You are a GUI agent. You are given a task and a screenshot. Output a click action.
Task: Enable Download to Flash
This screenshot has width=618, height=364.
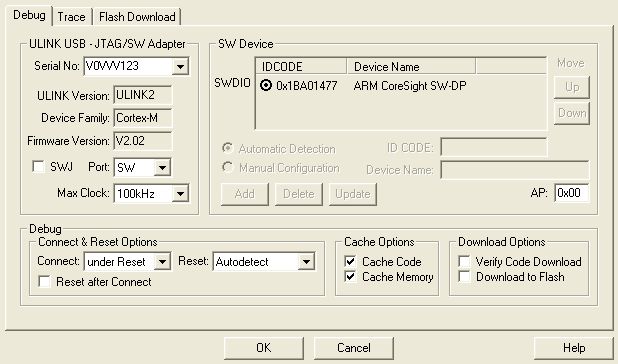[464, 277]
